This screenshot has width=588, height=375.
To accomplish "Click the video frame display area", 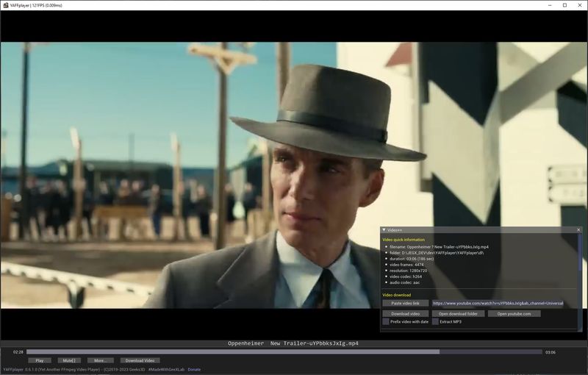I will 294,175.
